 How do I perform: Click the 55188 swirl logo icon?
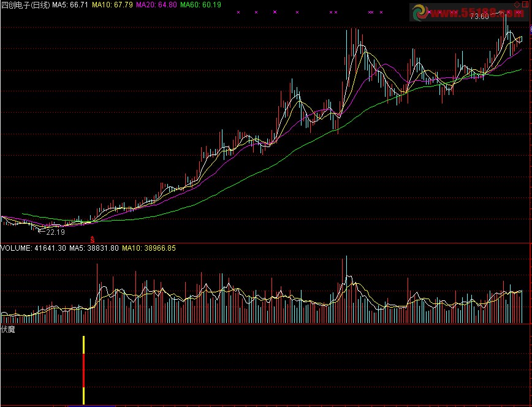click(x=424, y=12)
